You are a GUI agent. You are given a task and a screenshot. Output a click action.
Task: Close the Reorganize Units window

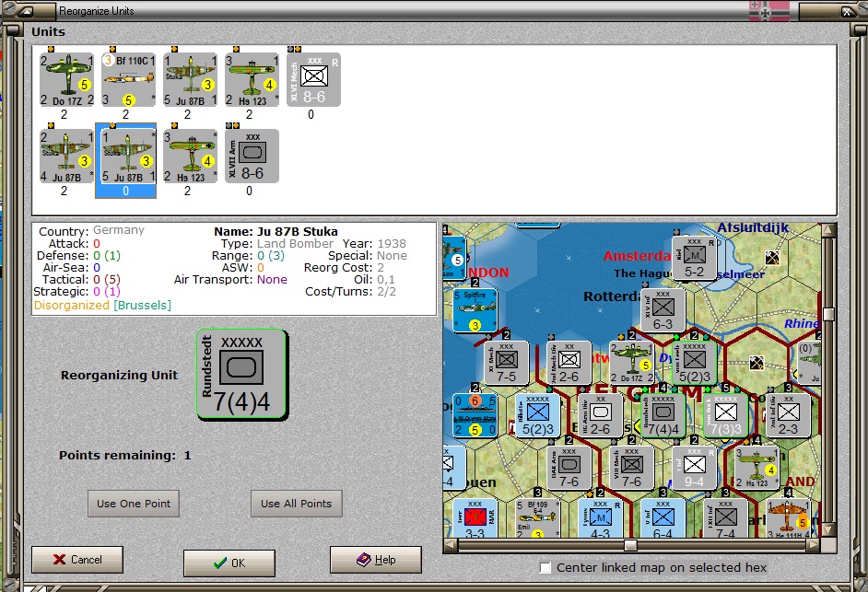[848, 10]
